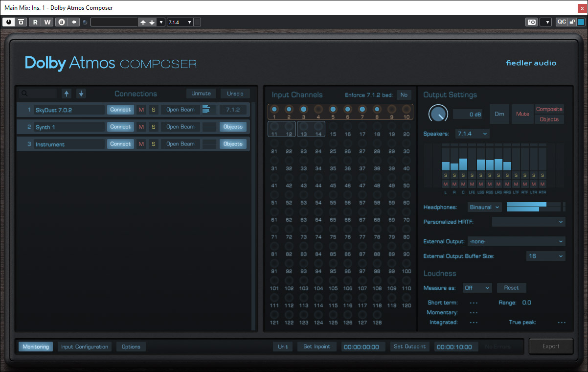Click the QC quick controls icon
588x372 pixels.
coord(562,22)
